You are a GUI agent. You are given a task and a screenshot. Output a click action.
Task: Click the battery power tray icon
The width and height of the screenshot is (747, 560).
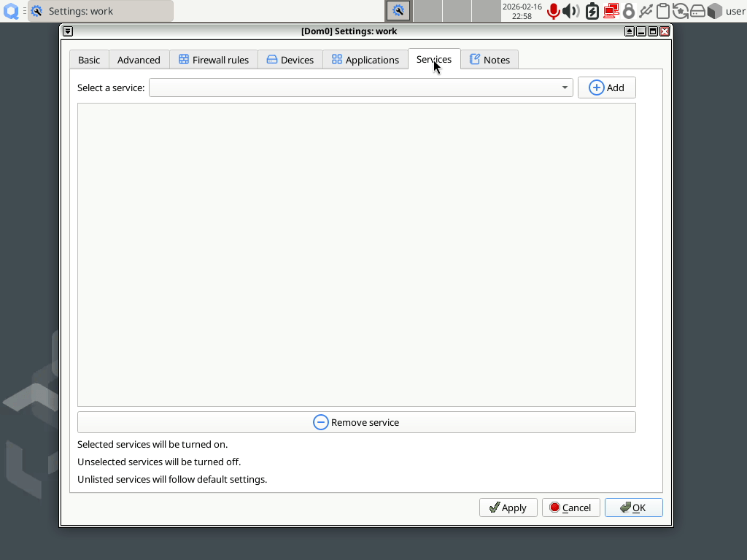[592, 11]
